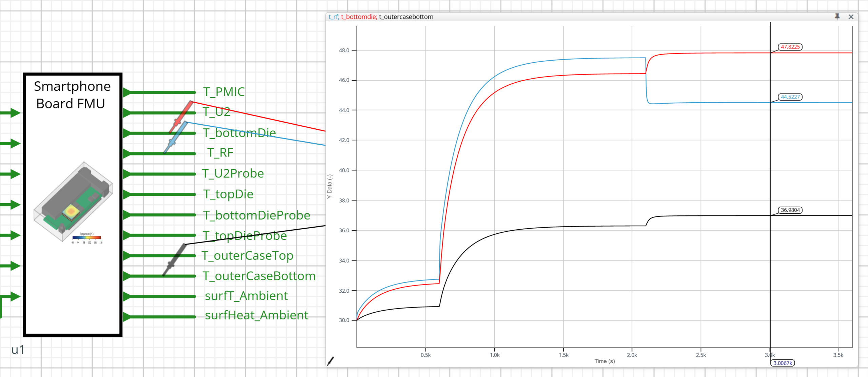Select the T_outerCaseBottom output label

[259, 276]
